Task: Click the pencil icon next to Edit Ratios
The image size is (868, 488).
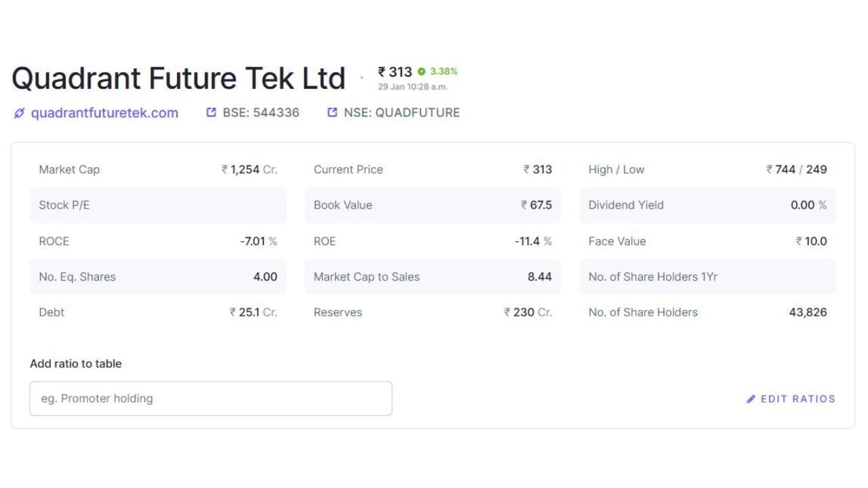Action: pos(751,399)
